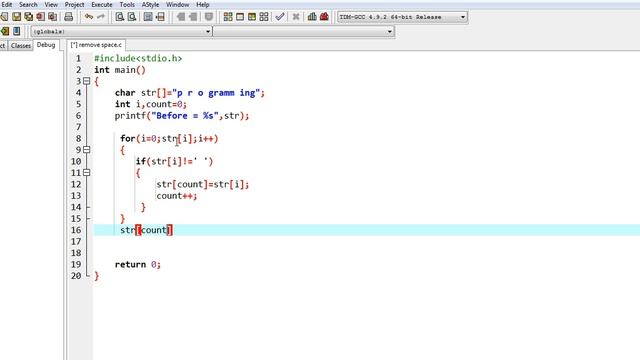Open the TDM-GCC 4.9.2 compiler dropdown
The image size is (640, 360).
point(402,17)
